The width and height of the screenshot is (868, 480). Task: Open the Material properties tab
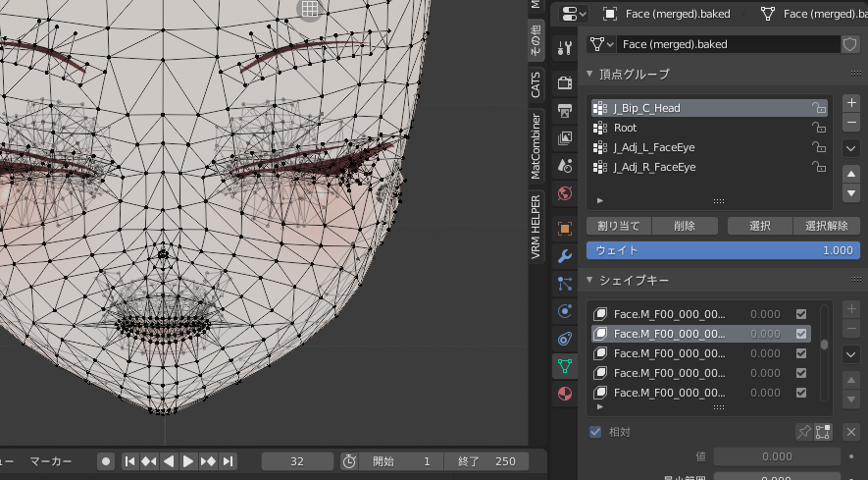pos(565,394)
